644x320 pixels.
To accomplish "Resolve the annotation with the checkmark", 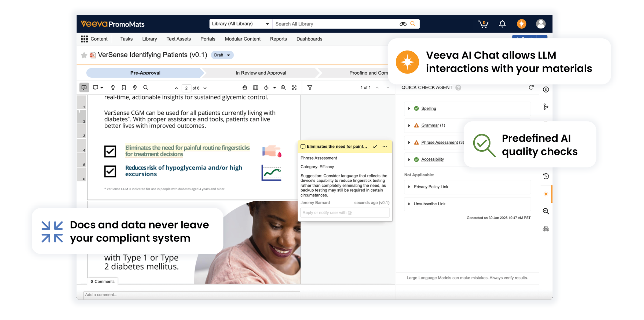I will (375, 147).
